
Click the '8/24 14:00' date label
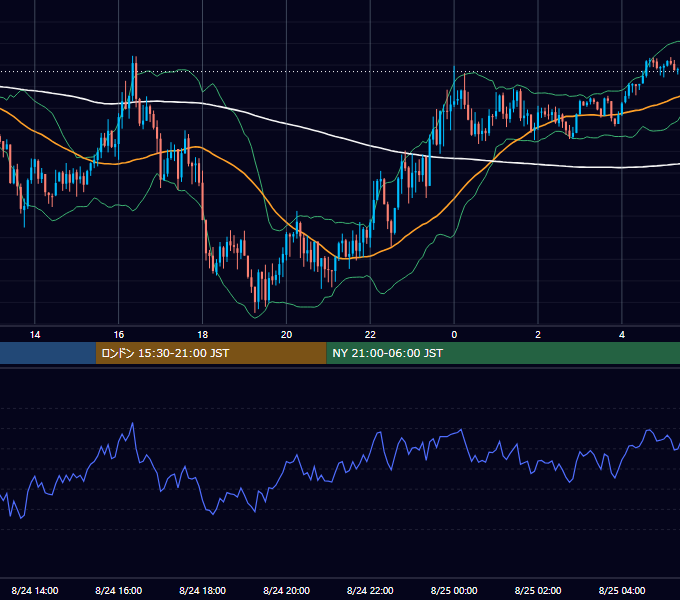[x=35, y=590]
